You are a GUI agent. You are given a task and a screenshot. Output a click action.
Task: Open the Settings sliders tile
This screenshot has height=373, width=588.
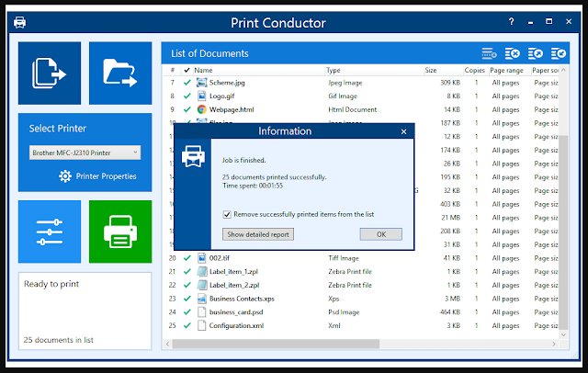pos(50,232)
